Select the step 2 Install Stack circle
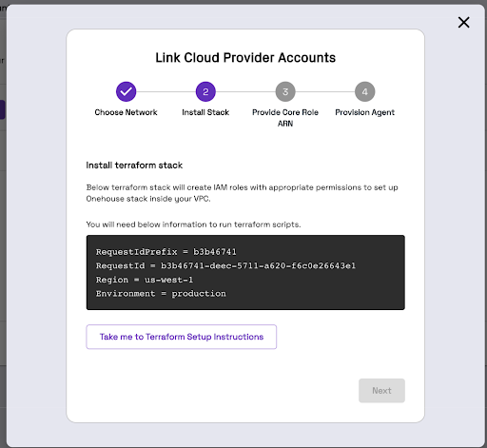 pyautogui.click(x=205, y=91)
